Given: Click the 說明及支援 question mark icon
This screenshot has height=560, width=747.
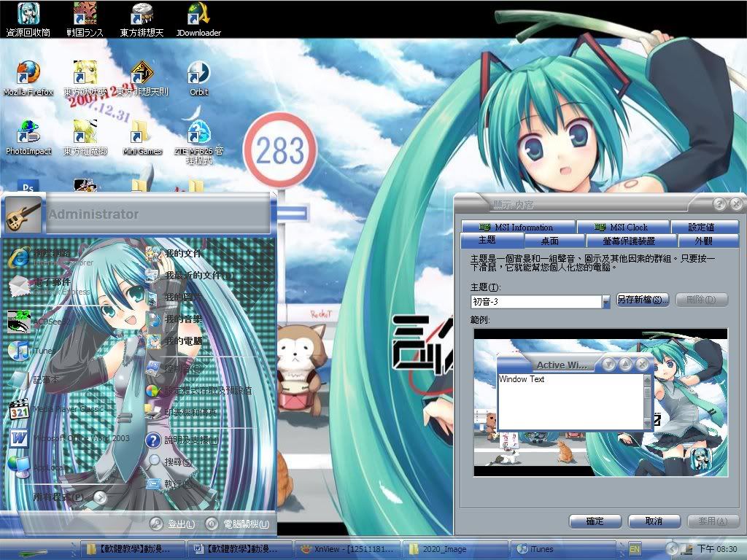Looking at the screenshot, I should 153,440.
